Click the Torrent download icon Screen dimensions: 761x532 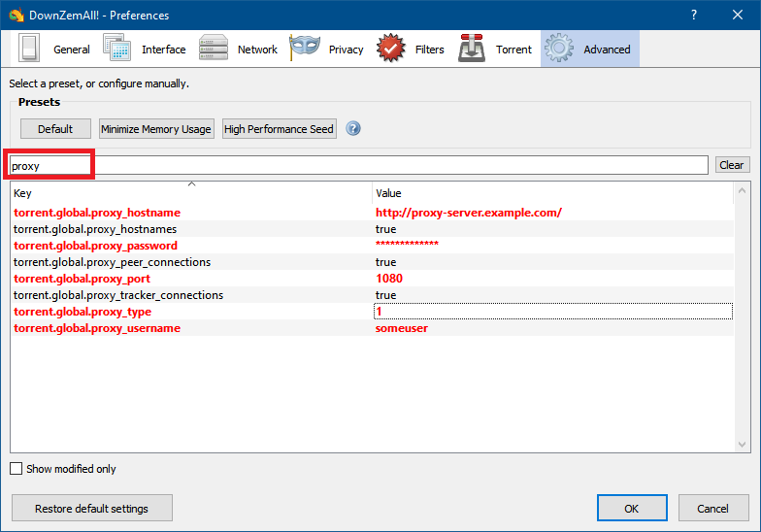click(472, 48)
